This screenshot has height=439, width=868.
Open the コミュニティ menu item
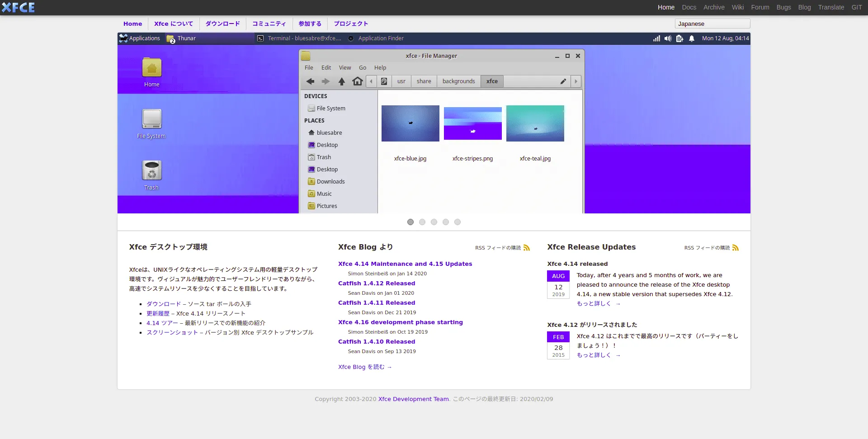click(269, 24)
